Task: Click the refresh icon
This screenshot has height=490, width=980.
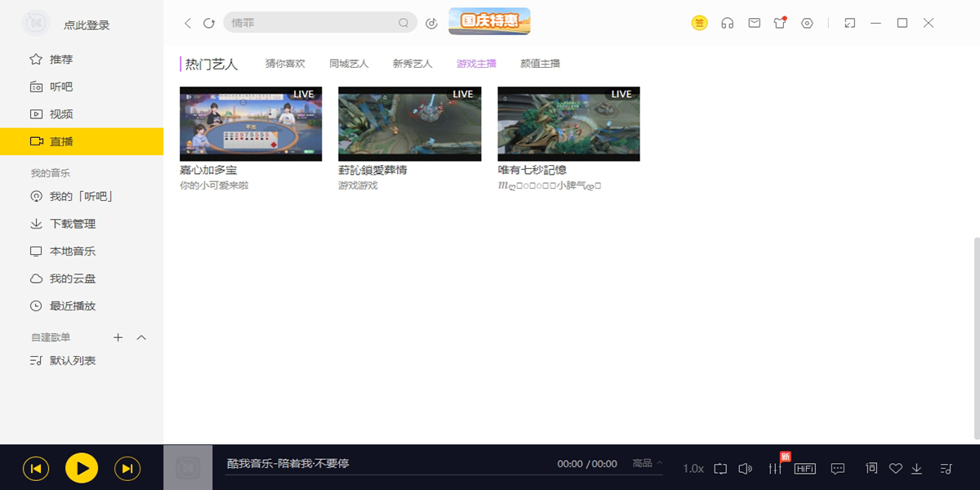Action: tap(209, 24)
